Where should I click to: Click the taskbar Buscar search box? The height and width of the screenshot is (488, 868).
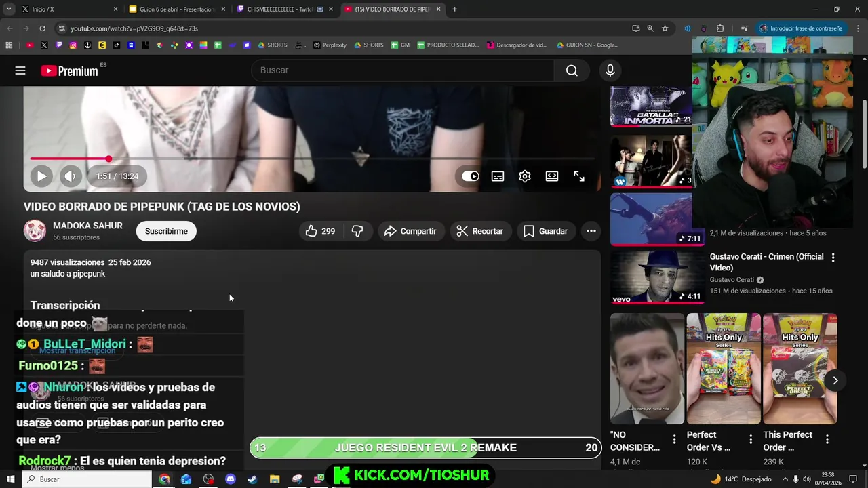click(x=87, y=479)
